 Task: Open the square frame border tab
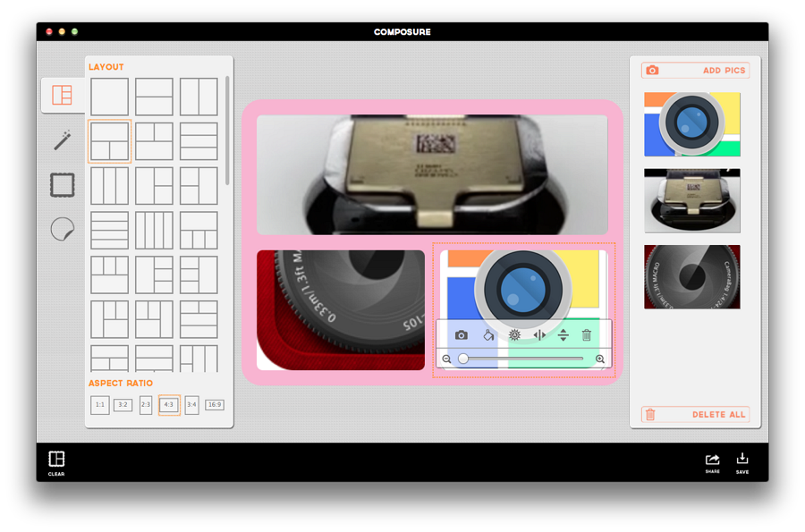pyautogui.click(x=62, y=185)
